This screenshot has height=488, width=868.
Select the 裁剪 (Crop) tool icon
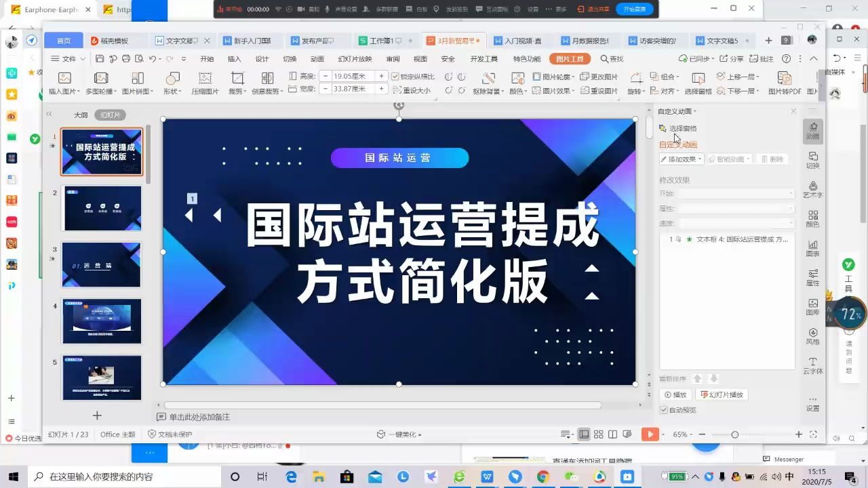coord(239,82)
